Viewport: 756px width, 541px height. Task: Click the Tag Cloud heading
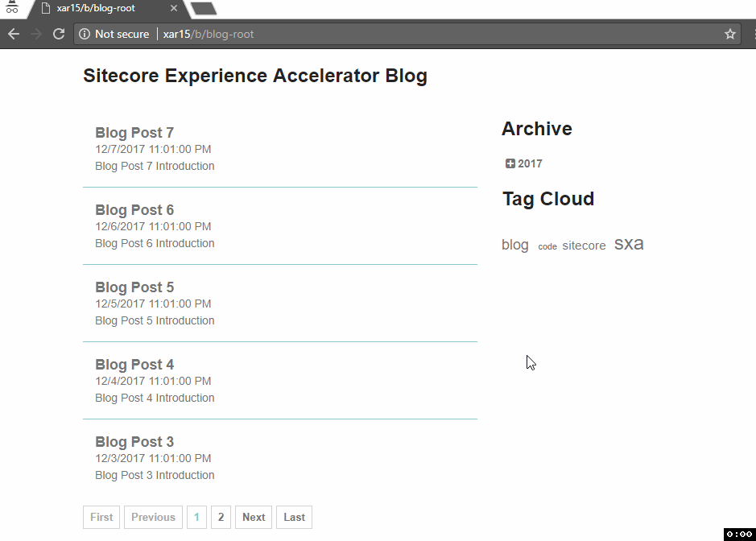(x=548, y=199)
